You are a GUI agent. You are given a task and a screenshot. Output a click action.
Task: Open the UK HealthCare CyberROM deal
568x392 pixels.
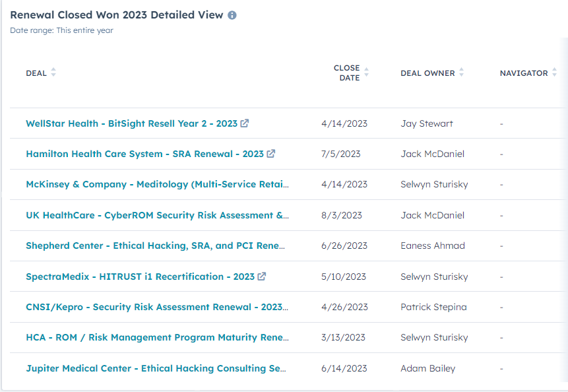(157, 215)
